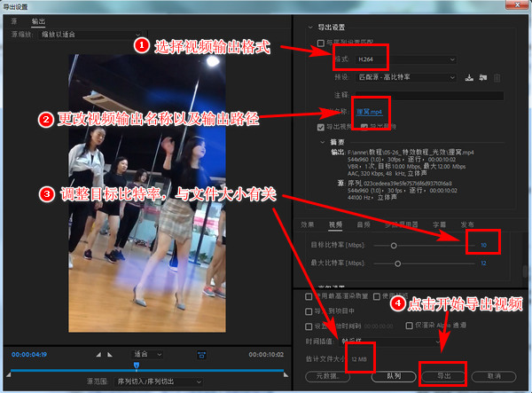
Task: Open the 适合 zoom level dropdown
Action: [x=147, y=355]
